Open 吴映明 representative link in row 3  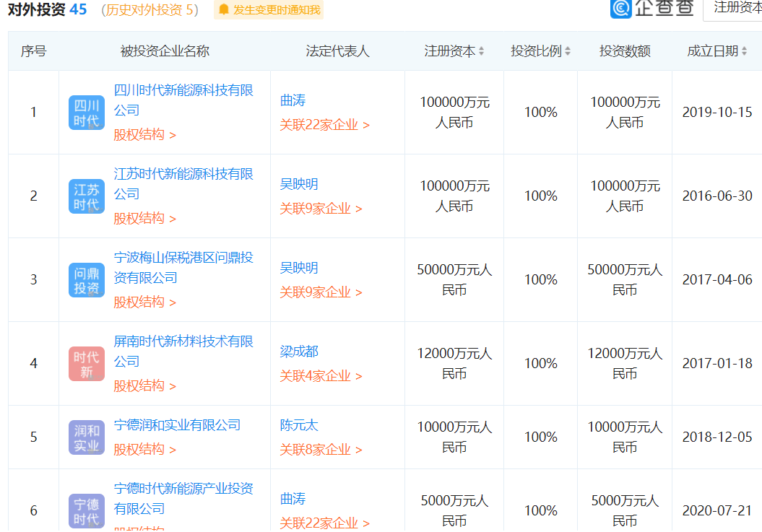tap(299, 268)
